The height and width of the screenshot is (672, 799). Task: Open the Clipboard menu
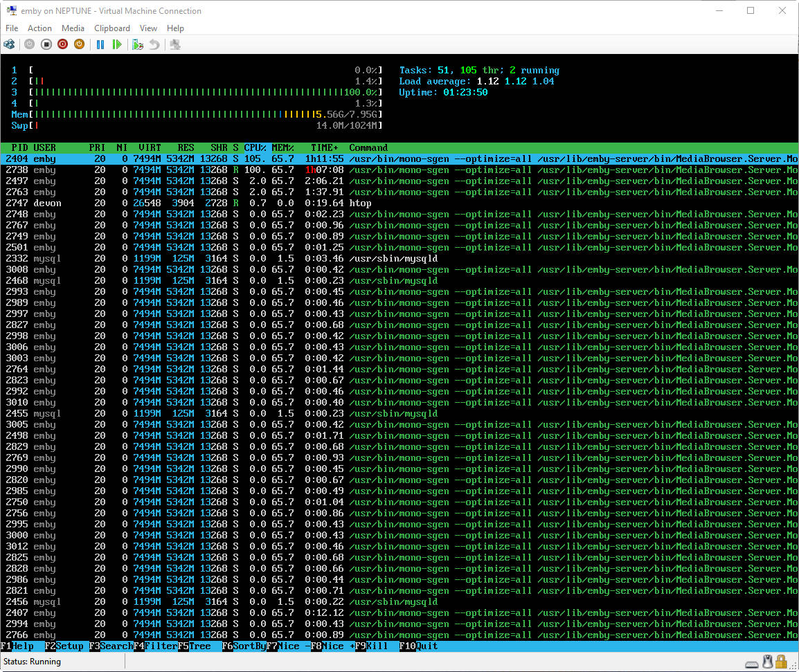112,28
